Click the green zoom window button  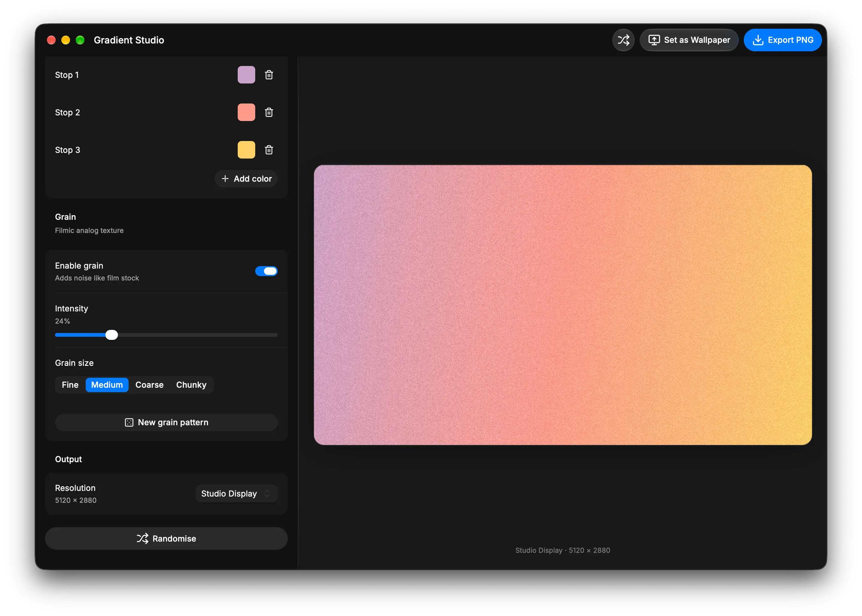pyautogui.click(x=80, y=40)
